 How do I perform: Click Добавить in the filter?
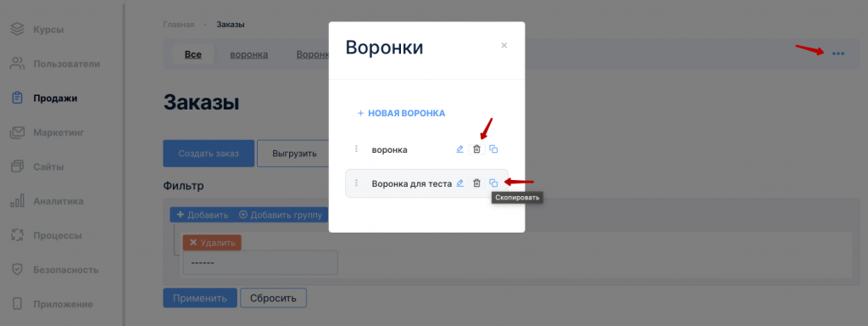tap(202, 215)
